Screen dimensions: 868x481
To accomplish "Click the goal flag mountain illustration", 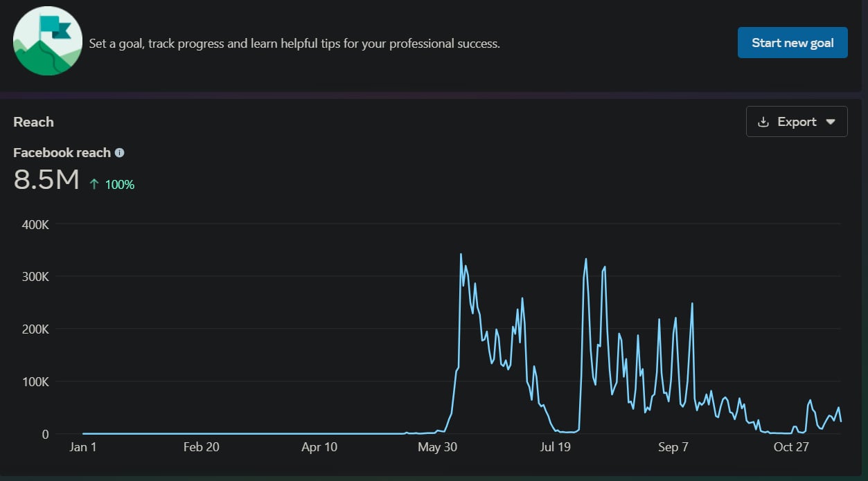I will (x=48, y=42).
